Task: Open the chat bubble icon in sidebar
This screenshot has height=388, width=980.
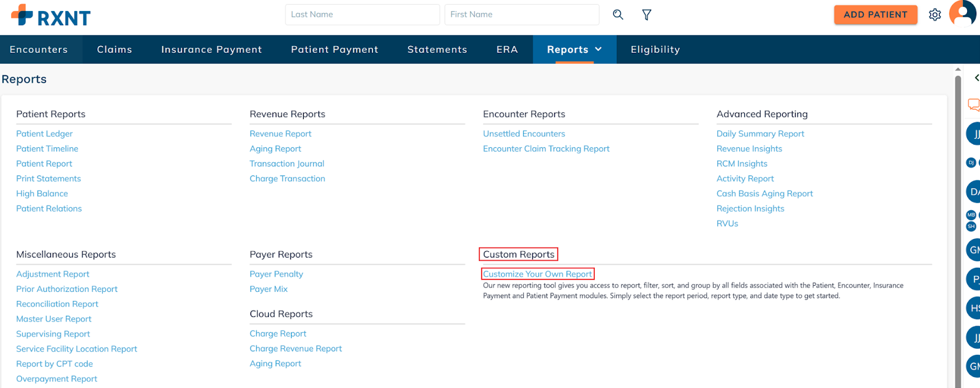Action: [x=973, y=105]
